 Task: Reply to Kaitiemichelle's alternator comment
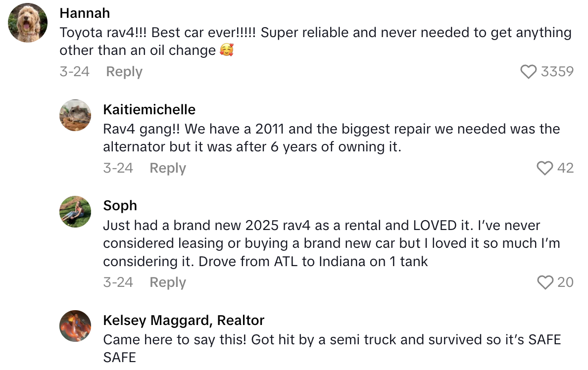tap(168, 168)
